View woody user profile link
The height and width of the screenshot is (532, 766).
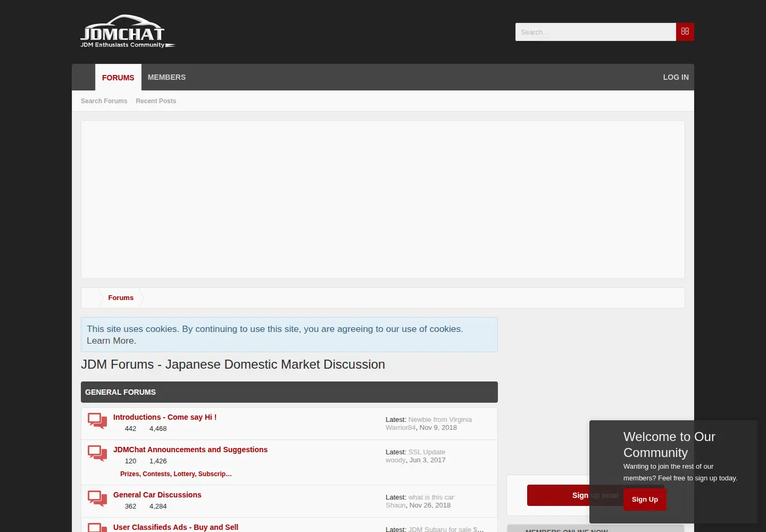pyautogui.click(x=396, y=460)
